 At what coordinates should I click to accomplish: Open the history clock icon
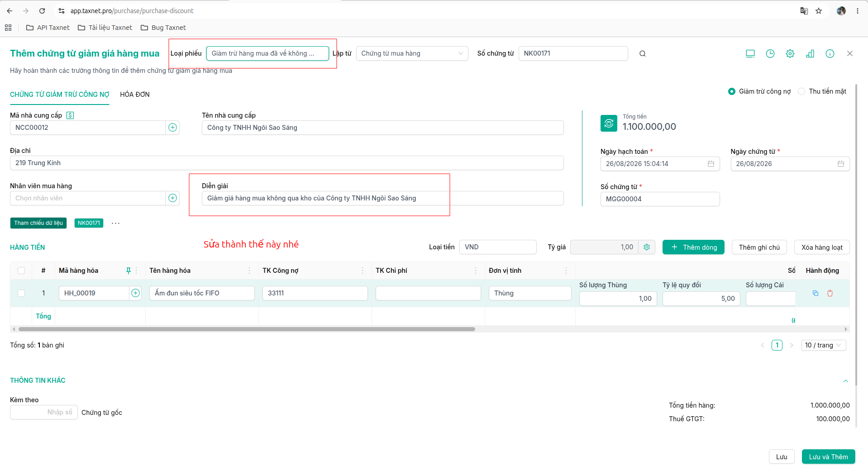pyautogui.click(x=770, y=54)
